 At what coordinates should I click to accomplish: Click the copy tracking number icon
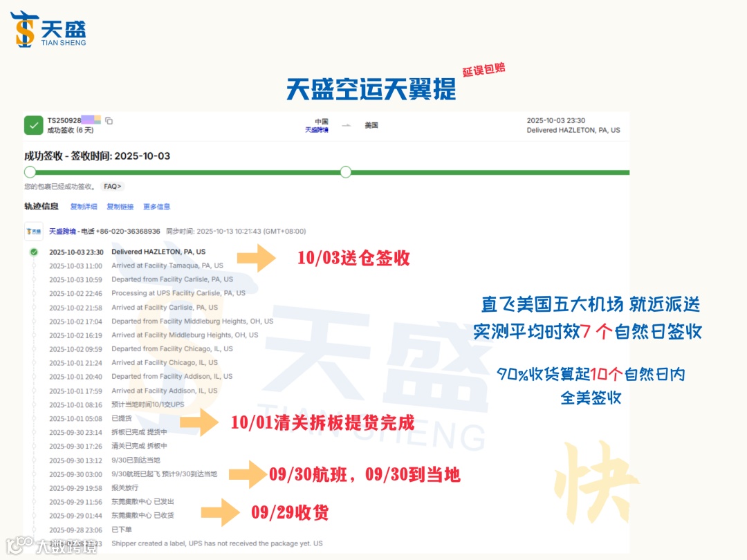click(109, 120)
